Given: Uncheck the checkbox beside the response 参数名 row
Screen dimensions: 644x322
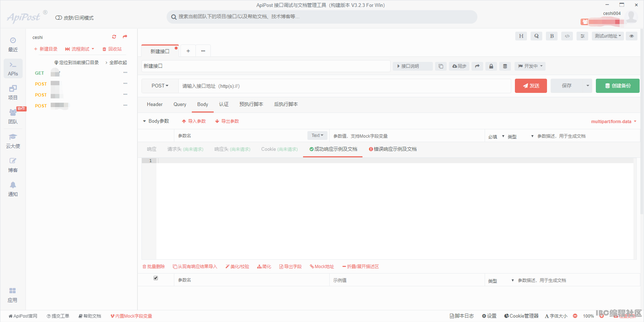Looking at the screenshot, I should [156, 278].
